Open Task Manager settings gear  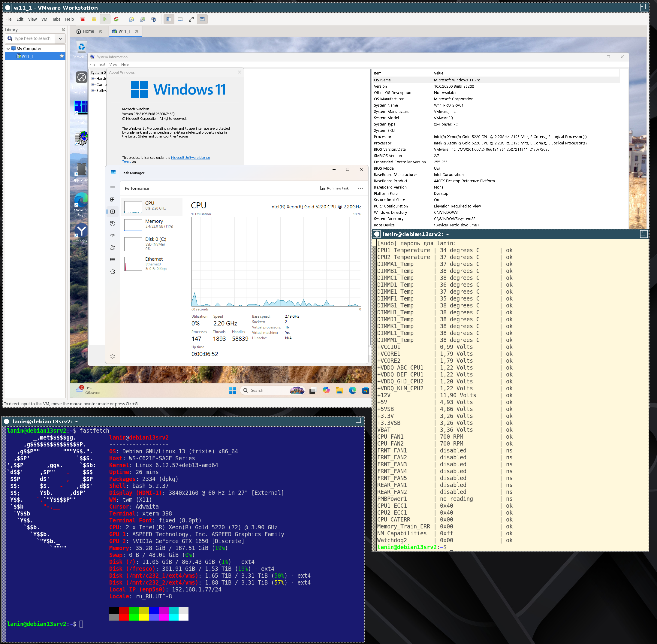click(x=113, y=356)
